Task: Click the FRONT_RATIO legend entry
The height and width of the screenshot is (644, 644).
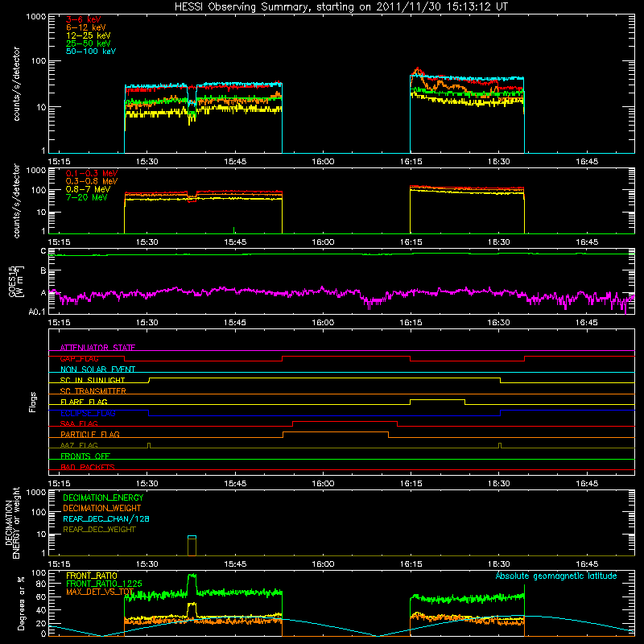Action: point(92,576)
